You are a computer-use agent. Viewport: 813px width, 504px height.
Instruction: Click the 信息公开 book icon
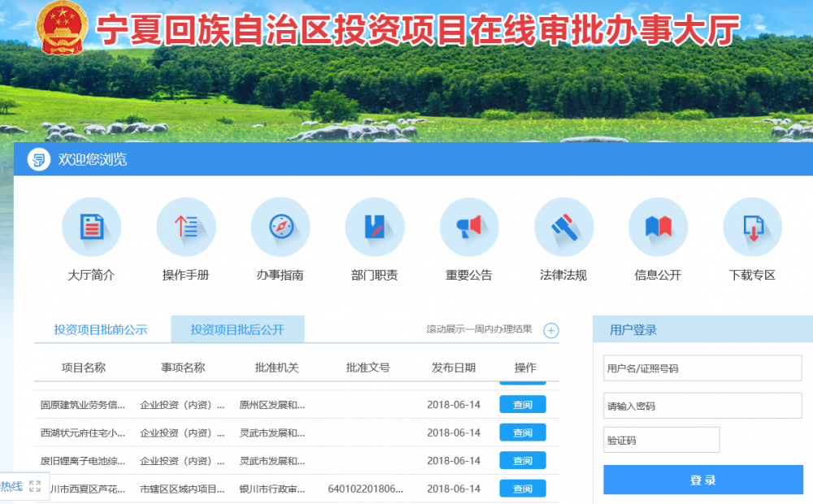pos(658,227)
